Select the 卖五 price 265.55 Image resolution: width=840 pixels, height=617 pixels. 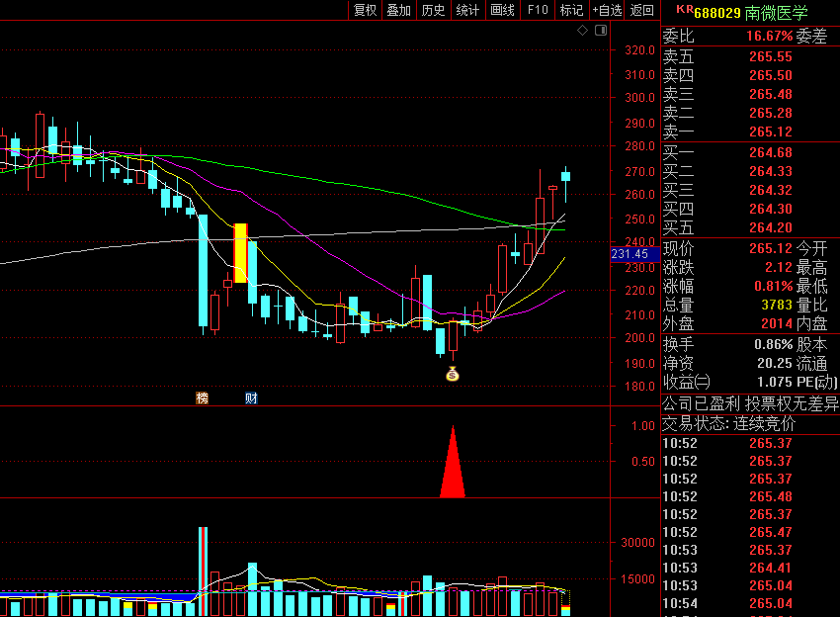[x=771, y=56]
